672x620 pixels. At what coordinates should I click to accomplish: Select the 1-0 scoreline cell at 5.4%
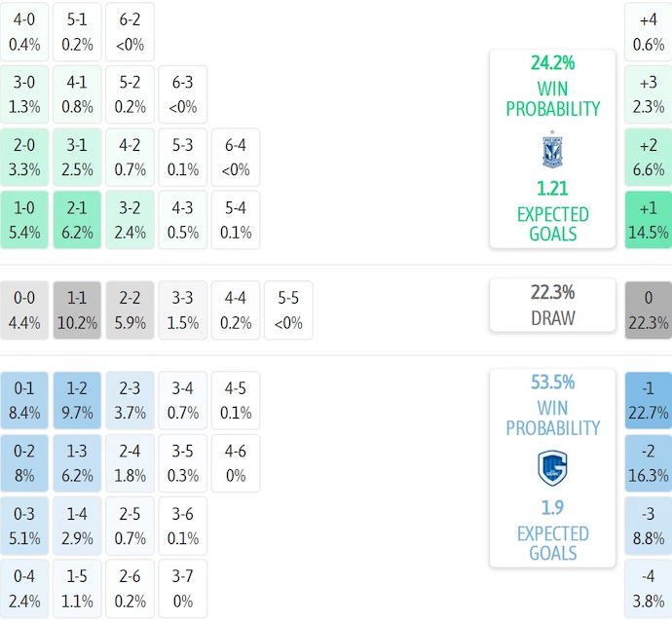click(24, 220)
